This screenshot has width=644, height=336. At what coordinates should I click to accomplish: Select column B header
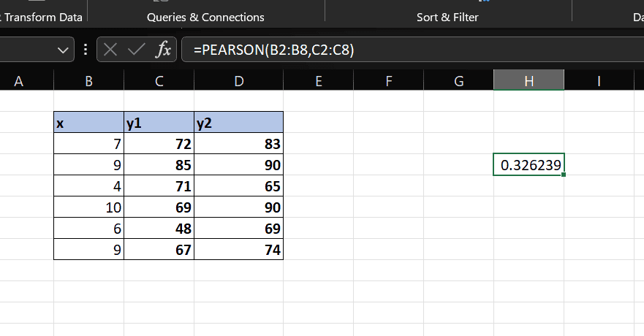88,81
